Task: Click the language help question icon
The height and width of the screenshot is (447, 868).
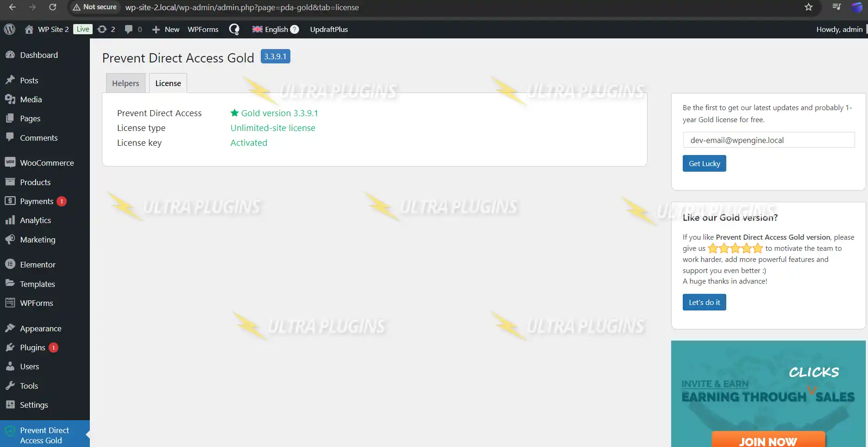Action: click(295, 29)
